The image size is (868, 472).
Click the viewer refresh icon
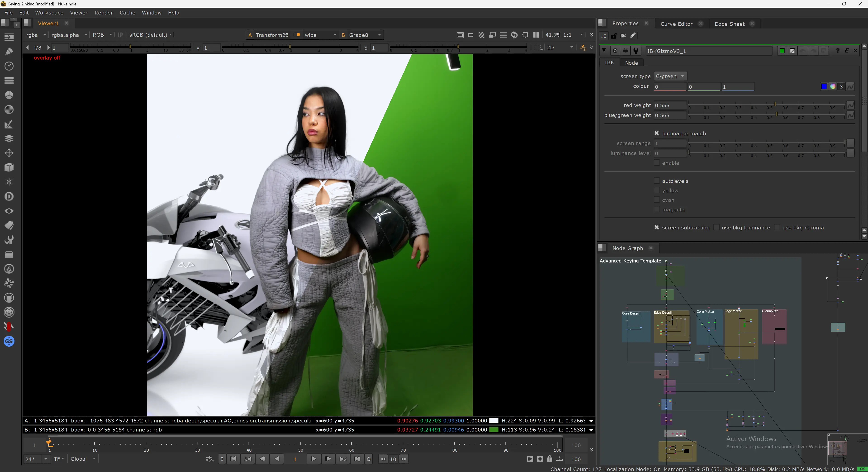point(514,35)
